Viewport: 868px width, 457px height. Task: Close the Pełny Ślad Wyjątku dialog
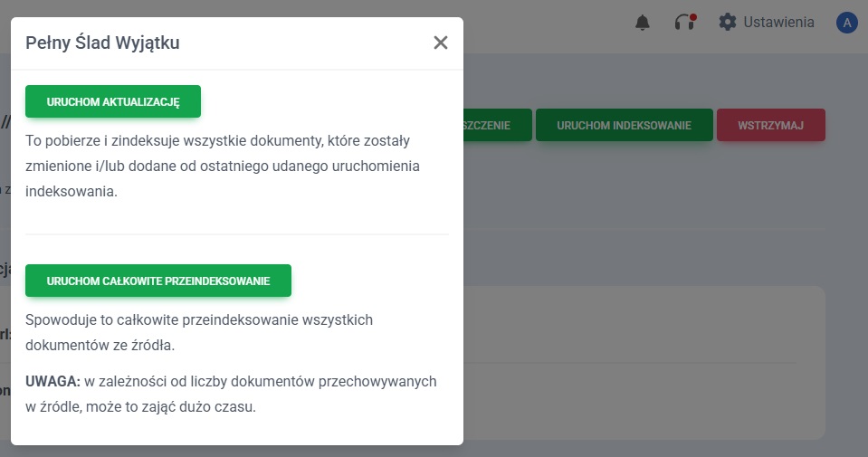(441, 43)
